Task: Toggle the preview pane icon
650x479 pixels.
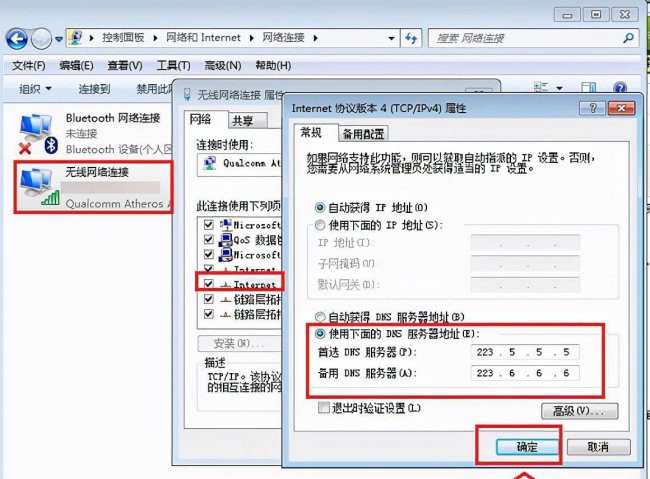Action: pos(589,88)
